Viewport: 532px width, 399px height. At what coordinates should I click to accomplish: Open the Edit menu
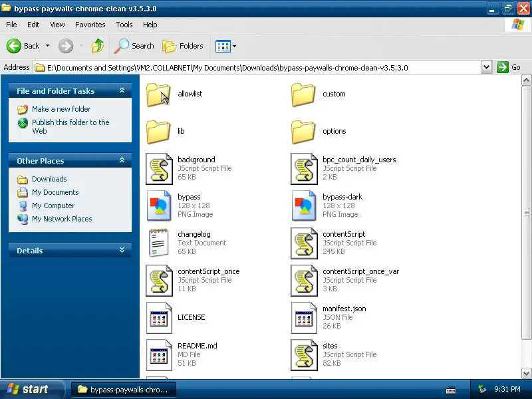[33, 25]
